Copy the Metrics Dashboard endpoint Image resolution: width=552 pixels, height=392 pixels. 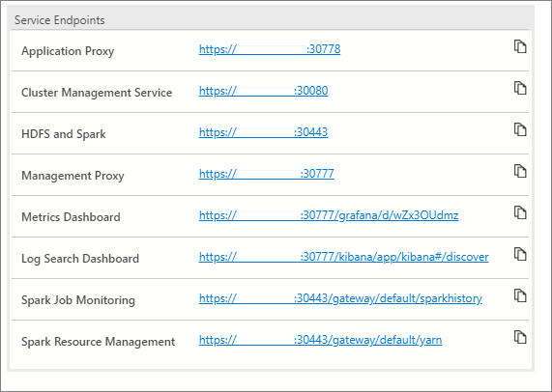click(x=520, y=212)
